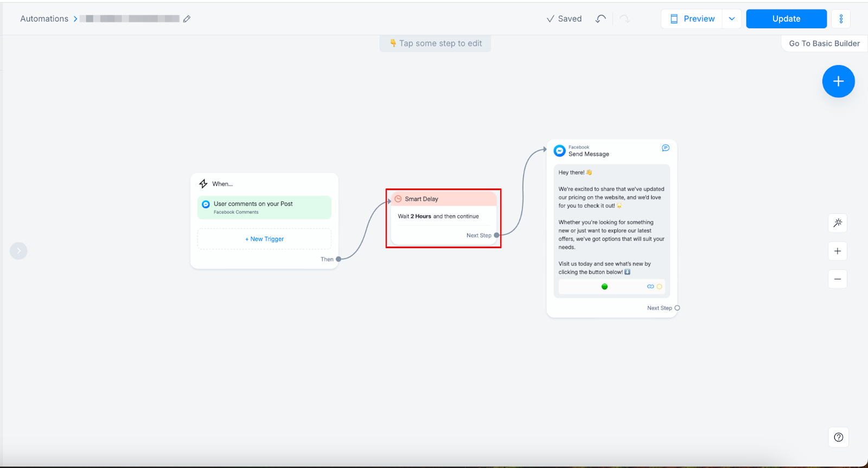868x468 pixels.
Task: Click the redo arrow icon
Action: click(x=624, y=19)
